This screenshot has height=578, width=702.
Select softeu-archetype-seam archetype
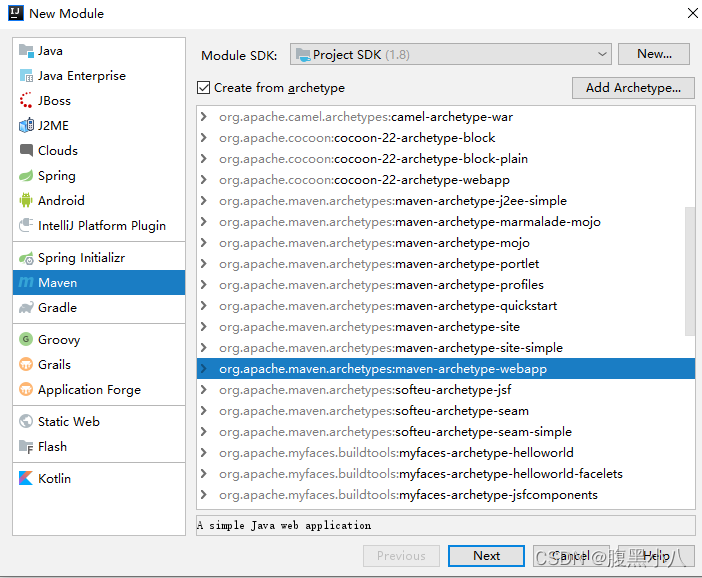coord(445,411)
